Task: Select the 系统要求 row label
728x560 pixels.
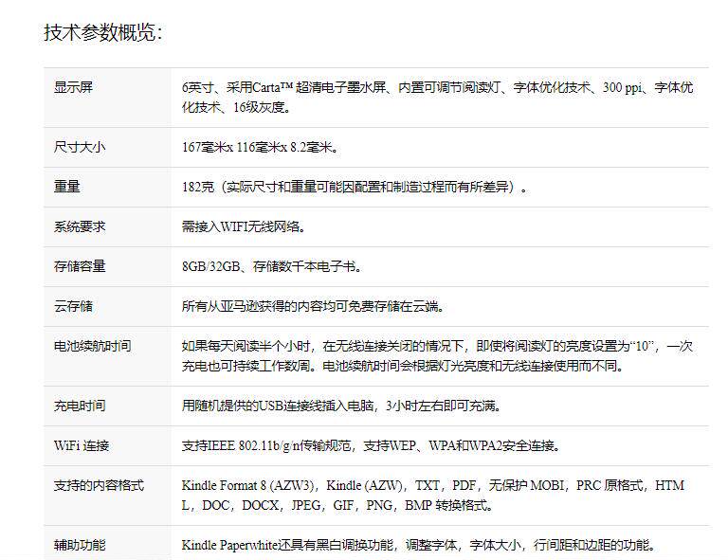Action: [x=80, y=226]
